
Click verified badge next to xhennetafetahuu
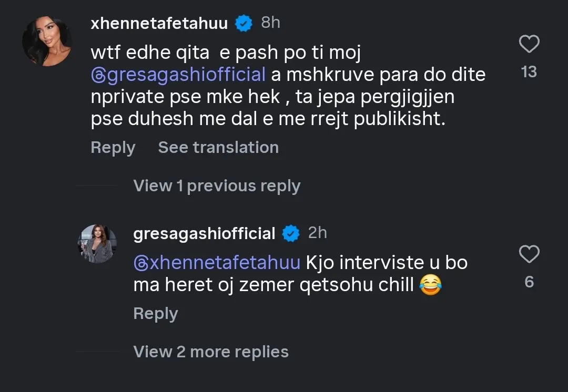pyautogui.click(x=243, y=23)
